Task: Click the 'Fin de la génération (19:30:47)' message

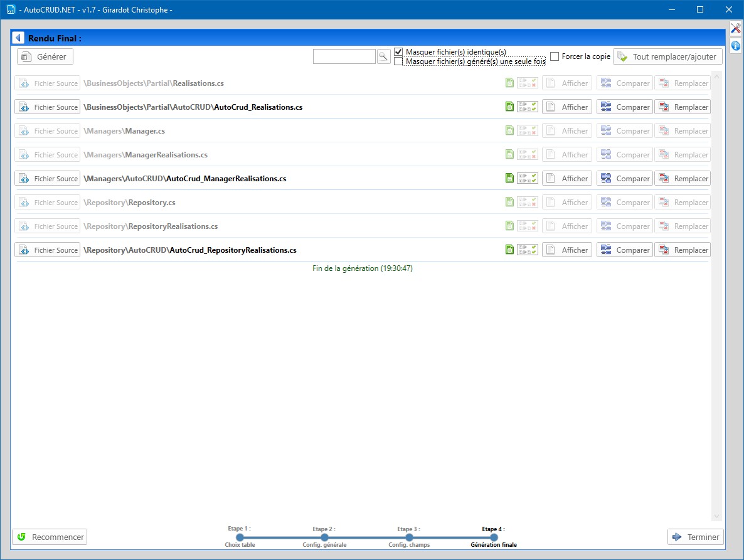Action: click(x=363, y=268)
